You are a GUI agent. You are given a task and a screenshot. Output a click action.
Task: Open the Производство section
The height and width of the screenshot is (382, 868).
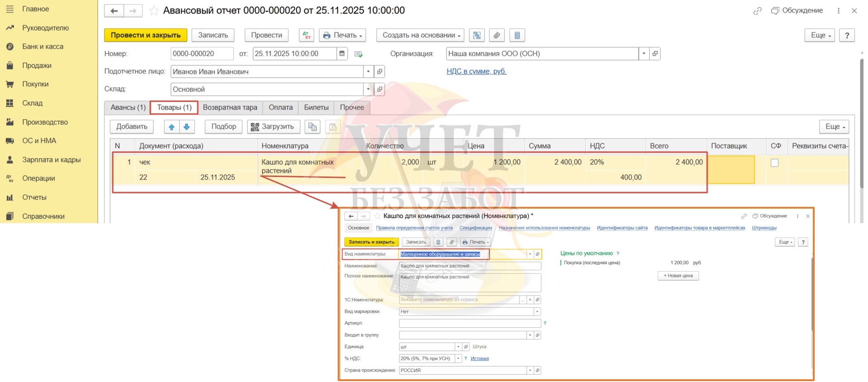45,122
